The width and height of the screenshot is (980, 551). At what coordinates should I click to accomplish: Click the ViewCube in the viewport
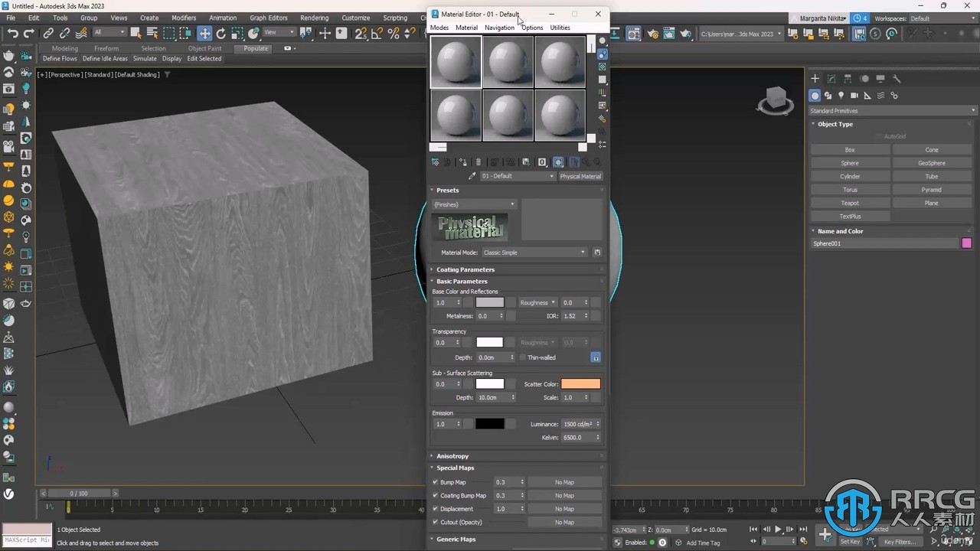coord(775,99)
